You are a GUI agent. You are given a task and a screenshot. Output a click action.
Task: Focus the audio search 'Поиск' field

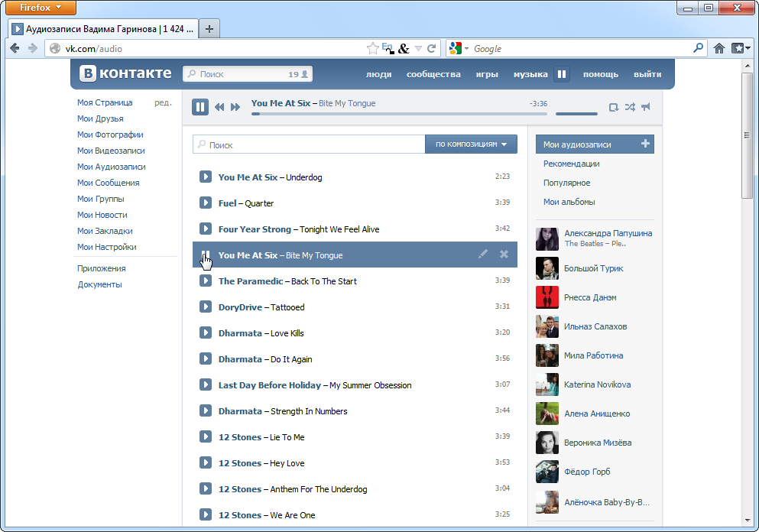coord(309,144)
